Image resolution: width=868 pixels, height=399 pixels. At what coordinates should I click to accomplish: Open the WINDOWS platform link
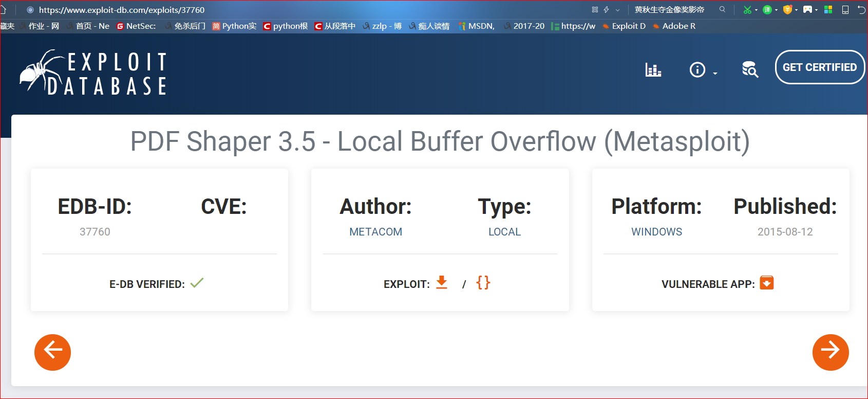click(656, 232)
